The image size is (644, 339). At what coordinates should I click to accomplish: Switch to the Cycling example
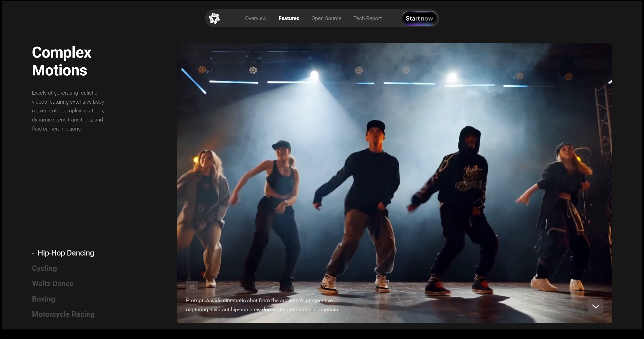44,268
